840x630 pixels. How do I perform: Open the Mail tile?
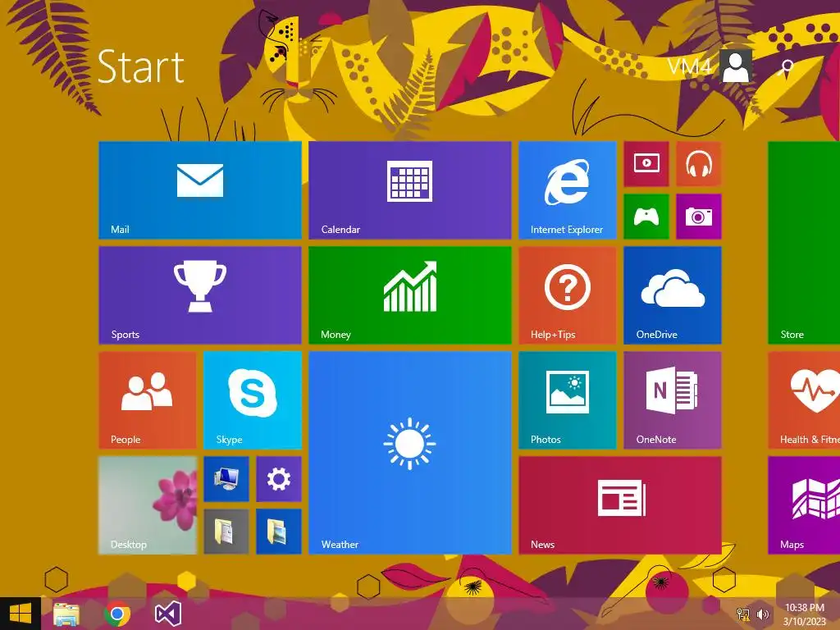pyautogui.click(x=200, y=190)
